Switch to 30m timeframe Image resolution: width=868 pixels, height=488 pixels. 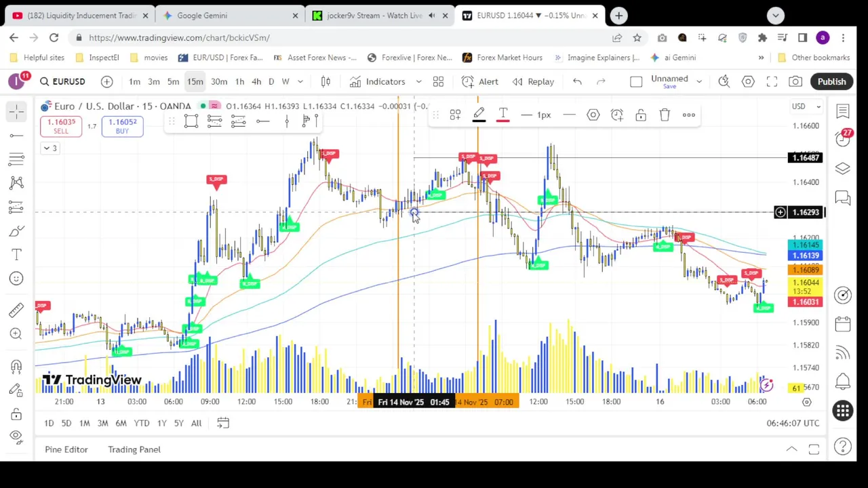(x=218, y=81)
